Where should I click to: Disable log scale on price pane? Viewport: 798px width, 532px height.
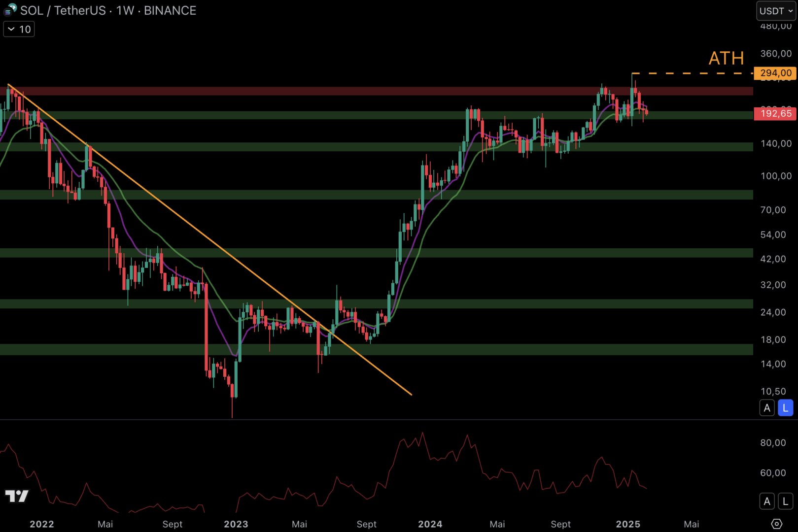point(785,408)
